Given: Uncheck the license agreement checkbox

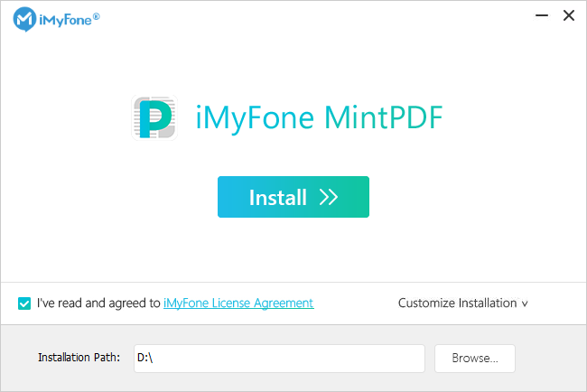Looking at the screenshot, I should coord(24,303).
